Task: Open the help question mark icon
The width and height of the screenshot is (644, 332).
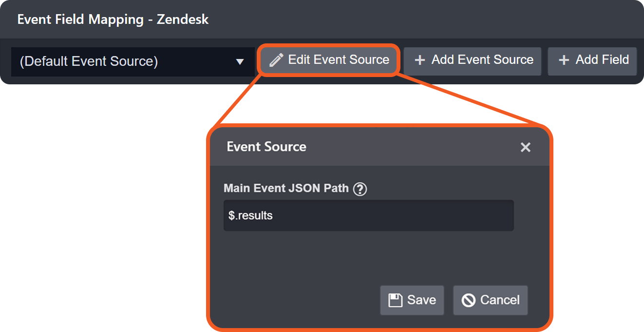Action: coord(360,189)
